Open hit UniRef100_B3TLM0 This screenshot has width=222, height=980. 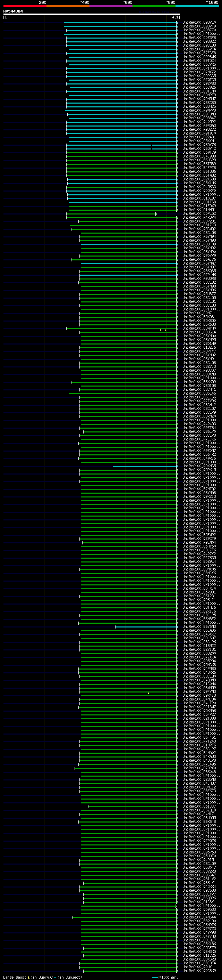(199, 91)
